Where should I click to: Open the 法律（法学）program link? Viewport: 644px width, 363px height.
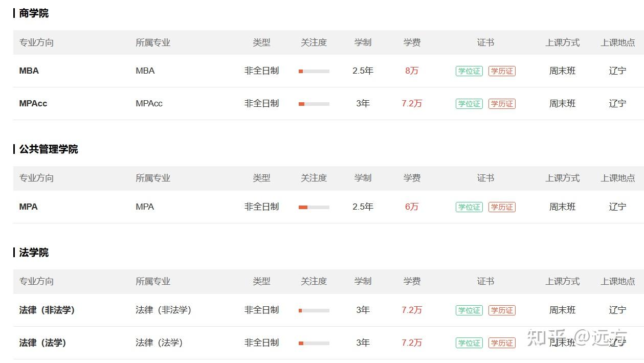tap(43, 343)
